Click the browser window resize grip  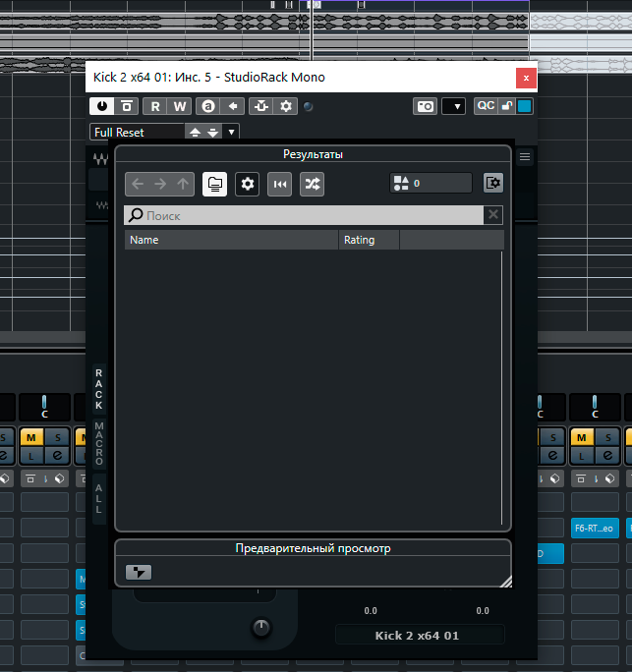tap(506, 582)
